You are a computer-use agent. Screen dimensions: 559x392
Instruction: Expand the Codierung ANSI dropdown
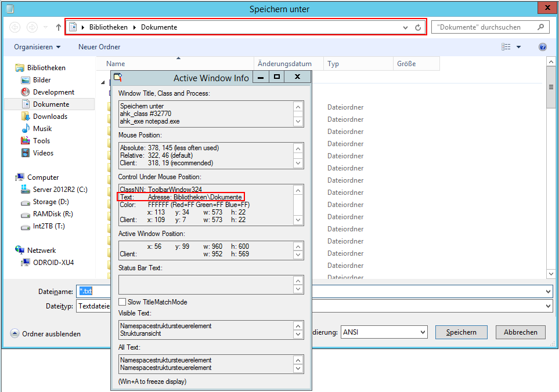coord(423,332)
